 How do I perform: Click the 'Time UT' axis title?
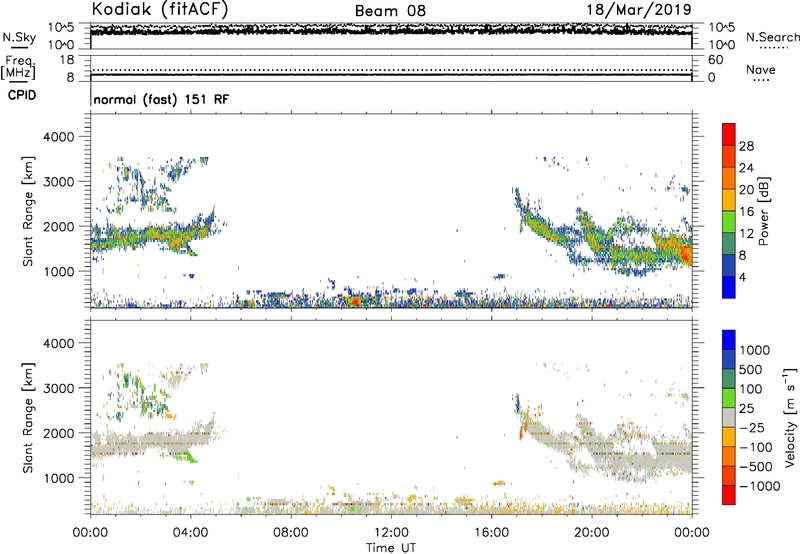click(391, 547)
